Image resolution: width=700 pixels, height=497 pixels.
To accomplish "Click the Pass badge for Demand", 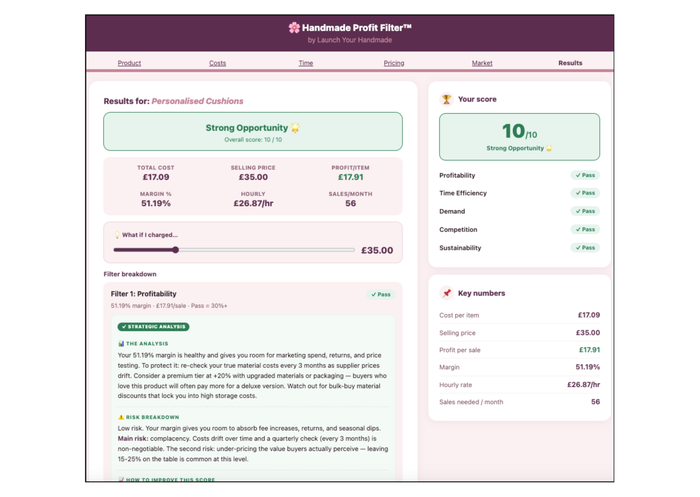I will click(x=585, y=211).
